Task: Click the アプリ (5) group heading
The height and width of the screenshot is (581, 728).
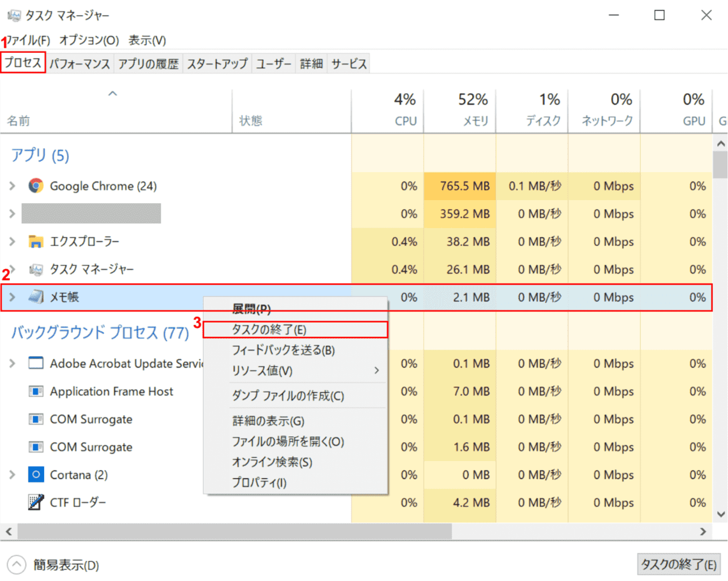Action: 40,155
